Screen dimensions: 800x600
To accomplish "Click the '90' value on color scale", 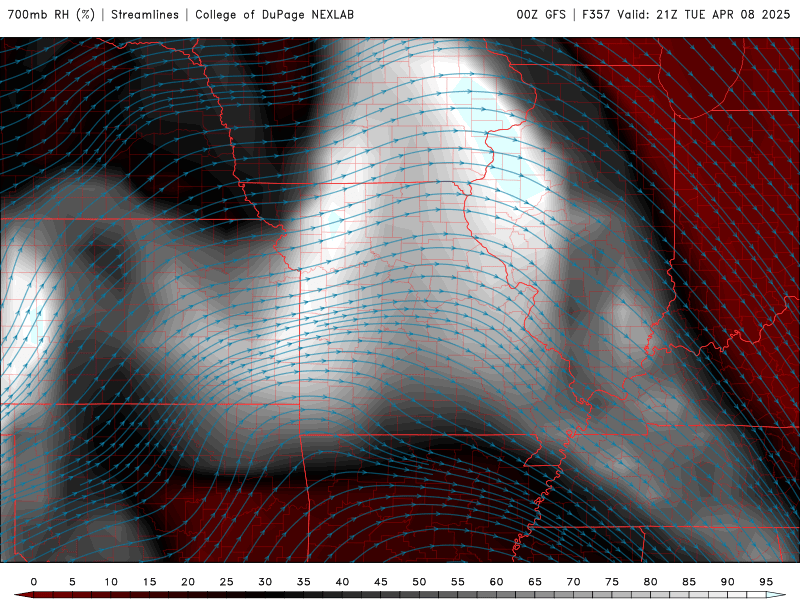I will pos(728,582).
